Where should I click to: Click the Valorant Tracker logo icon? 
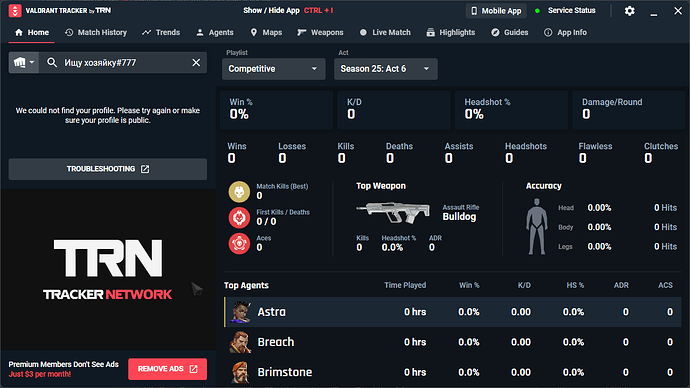pos(15,11)
